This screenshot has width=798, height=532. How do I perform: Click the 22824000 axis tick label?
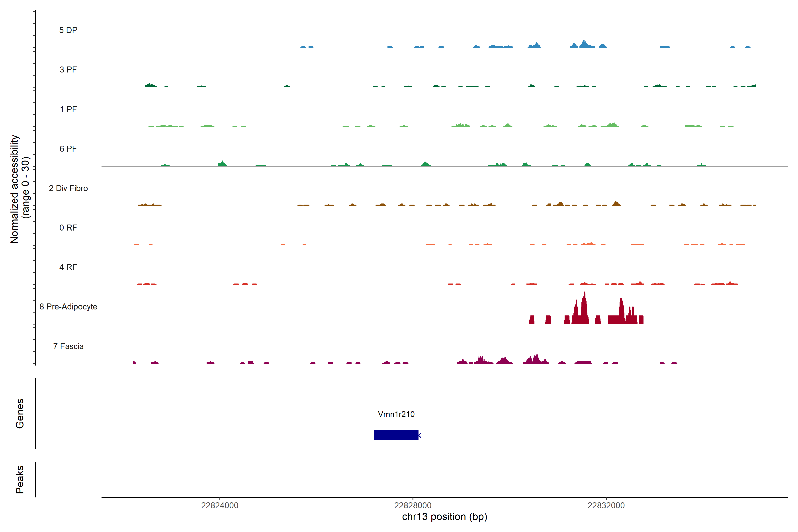pos(219,505)
